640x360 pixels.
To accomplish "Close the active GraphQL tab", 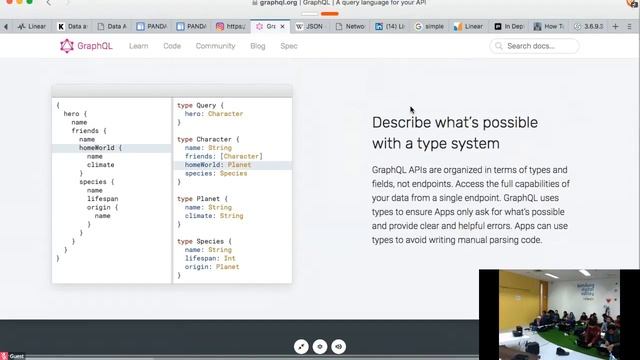I will click(282, 27).
